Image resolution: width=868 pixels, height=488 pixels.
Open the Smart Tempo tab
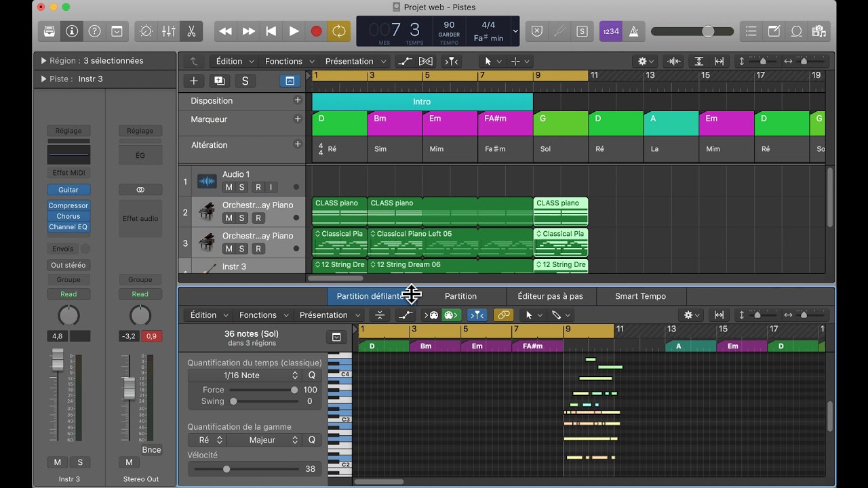click(640, 296)
